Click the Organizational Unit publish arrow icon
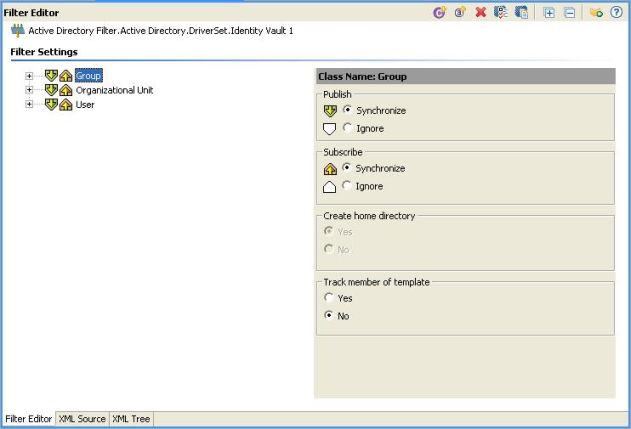Screen dimensions: 631x429 coord(51,90)
